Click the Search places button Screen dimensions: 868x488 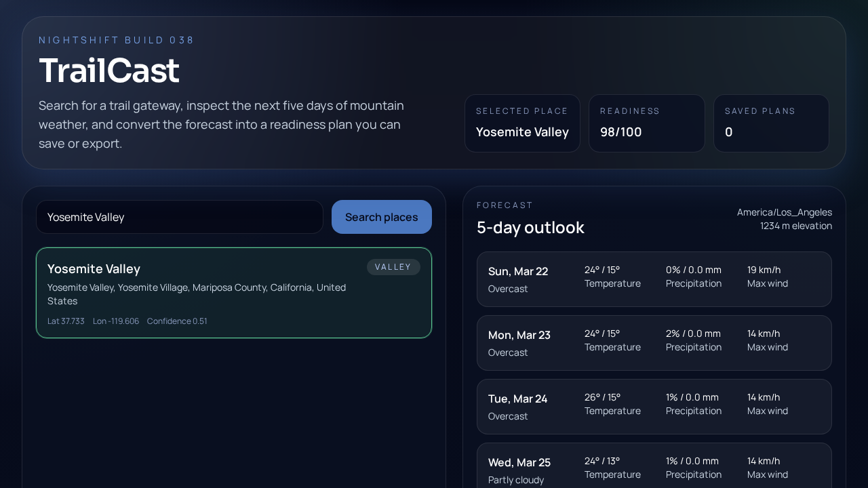[x=381, y=217]
